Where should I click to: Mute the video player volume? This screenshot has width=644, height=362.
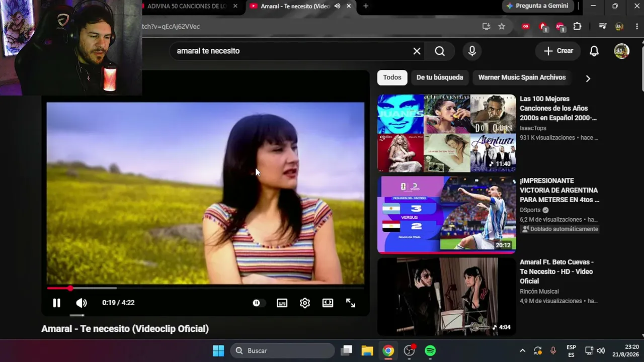[82, 303]
